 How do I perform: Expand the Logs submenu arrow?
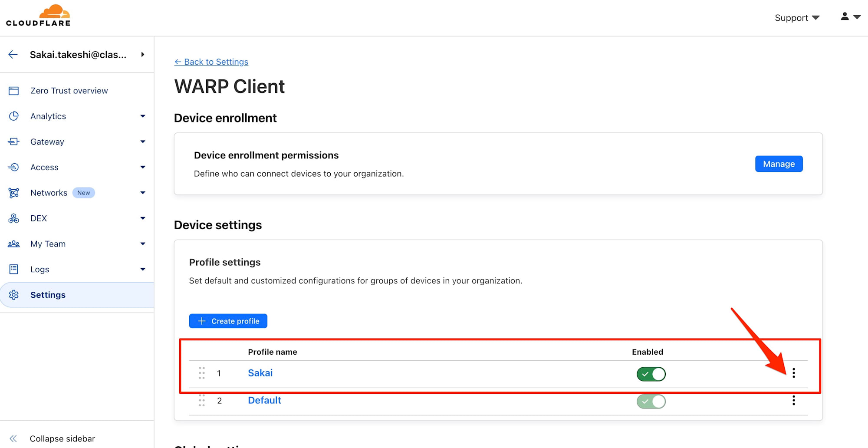[x=143, y=269]
